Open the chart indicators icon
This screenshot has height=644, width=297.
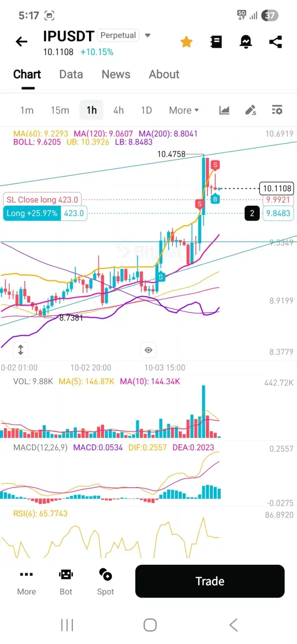coord(224,110)
